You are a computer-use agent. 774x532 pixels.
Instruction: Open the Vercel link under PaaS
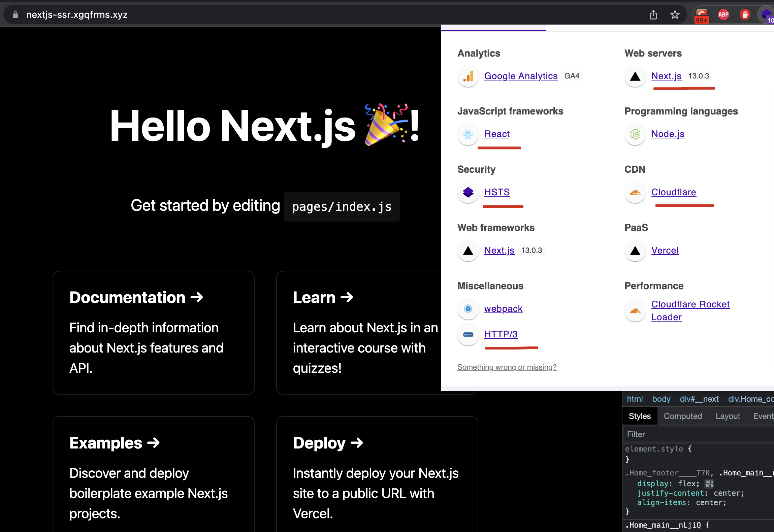coord(665,251)
